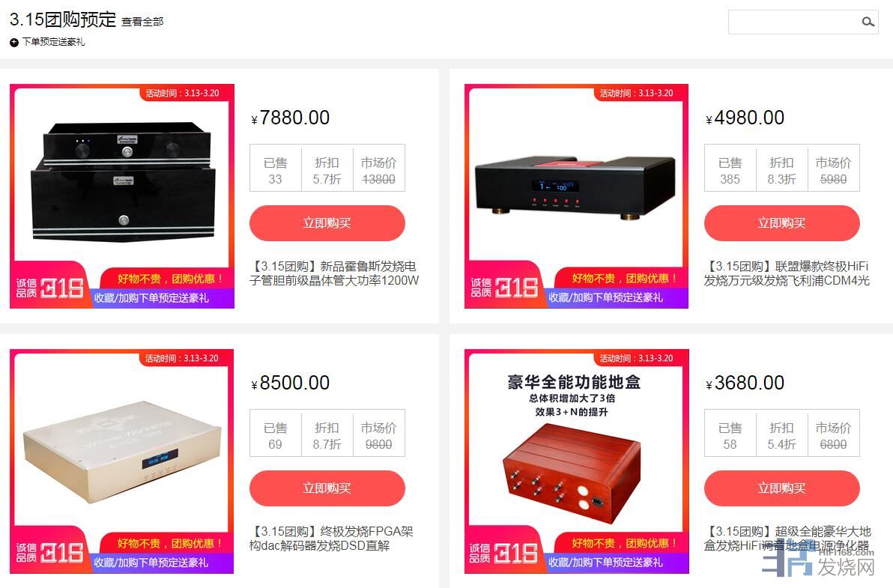Open the 终极发烧FPGA架构dac product title

pyautogui.click(x=331, y=539)
